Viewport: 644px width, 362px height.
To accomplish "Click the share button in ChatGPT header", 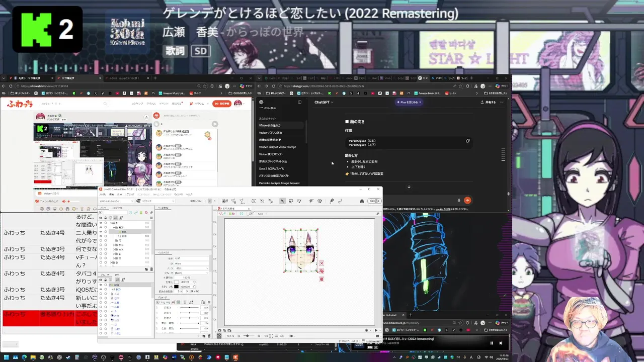I will 488,102.
